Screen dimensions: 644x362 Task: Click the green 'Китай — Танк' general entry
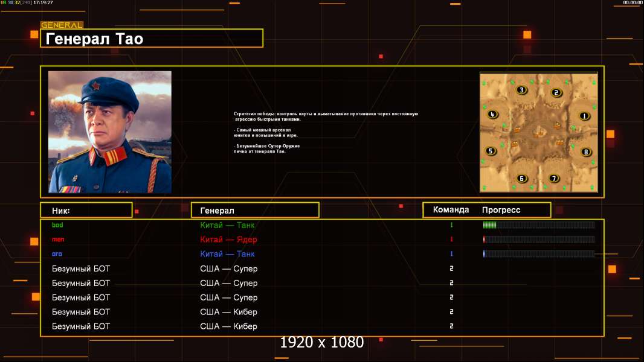click(227, 225)
